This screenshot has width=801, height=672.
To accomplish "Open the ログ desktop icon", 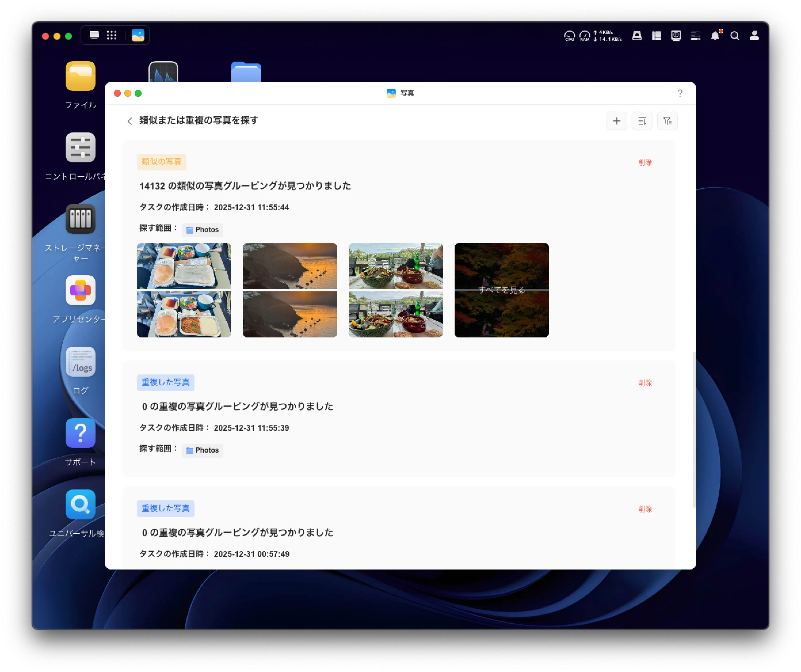I will 81,362.
